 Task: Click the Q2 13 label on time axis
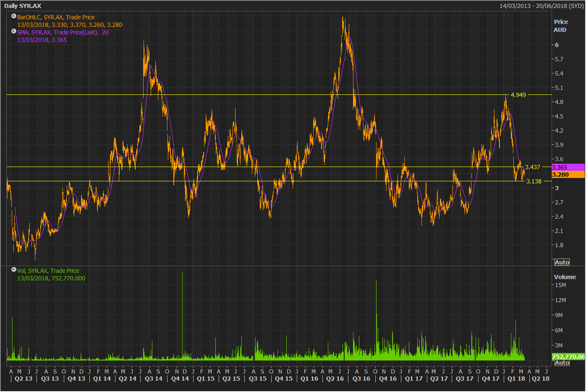24,379
